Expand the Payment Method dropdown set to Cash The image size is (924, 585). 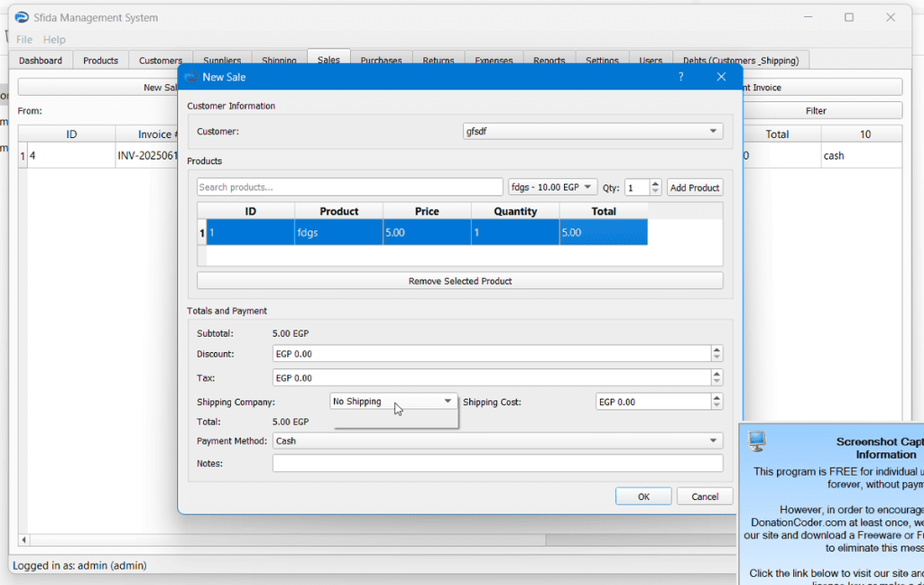[x=497, y=441]
